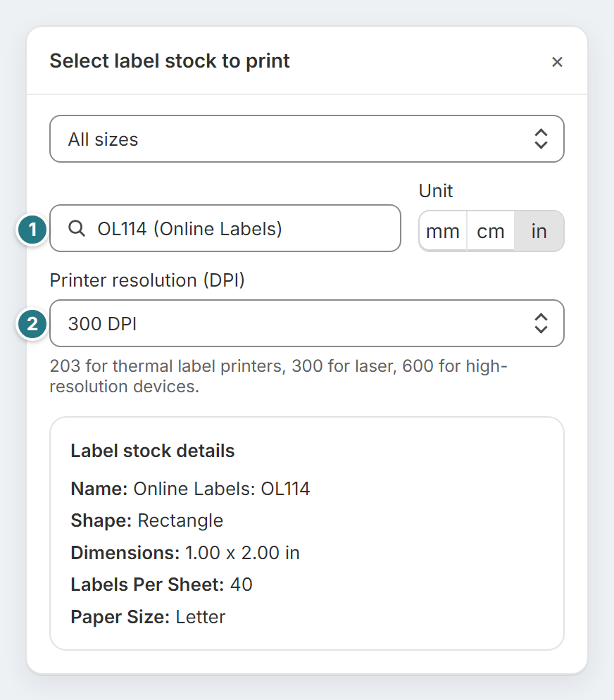Click the All sizes up-down chevron arrows

pos(541,139)
